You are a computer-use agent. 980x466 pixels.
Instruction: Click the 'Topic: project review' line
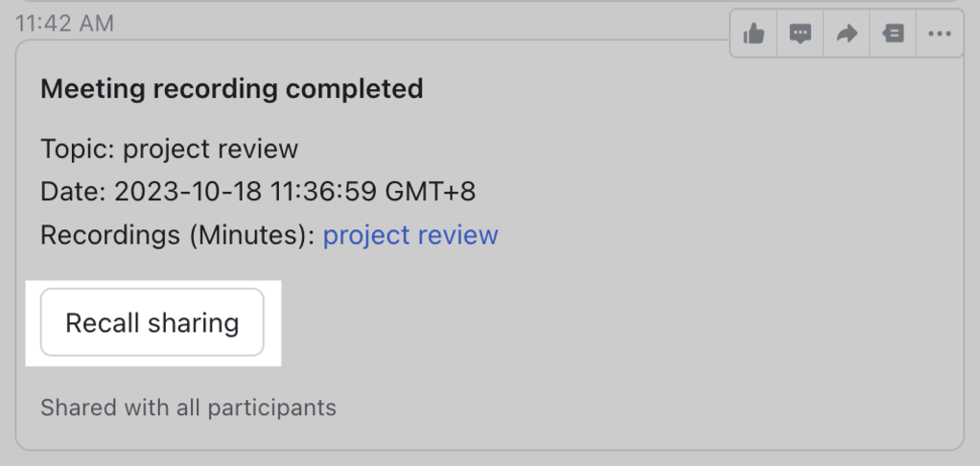170,150
